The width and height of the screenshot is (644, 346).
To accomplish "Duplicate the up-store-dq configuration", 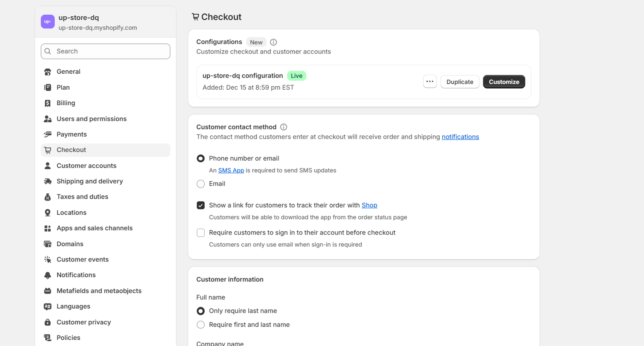I will click(460, 82).
